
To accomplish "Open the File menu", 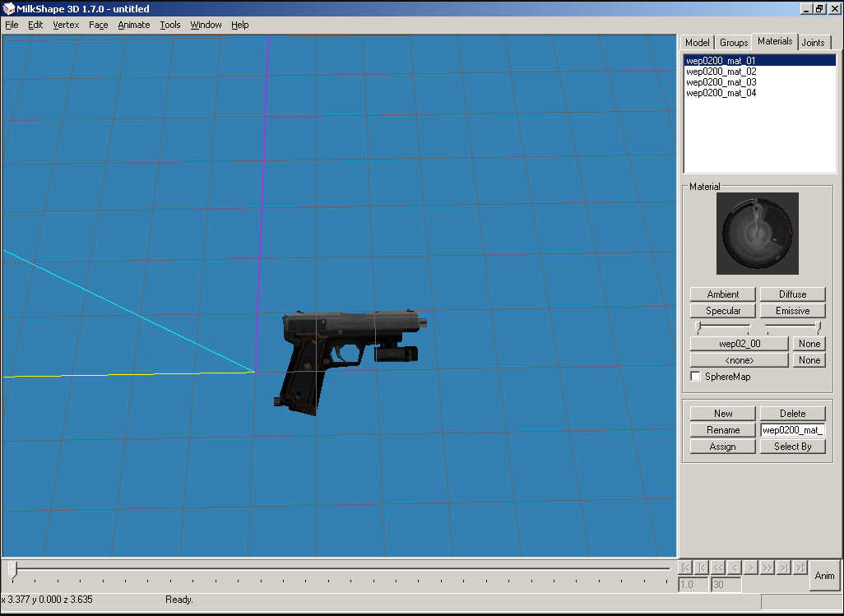I will (x=12, y=25).
